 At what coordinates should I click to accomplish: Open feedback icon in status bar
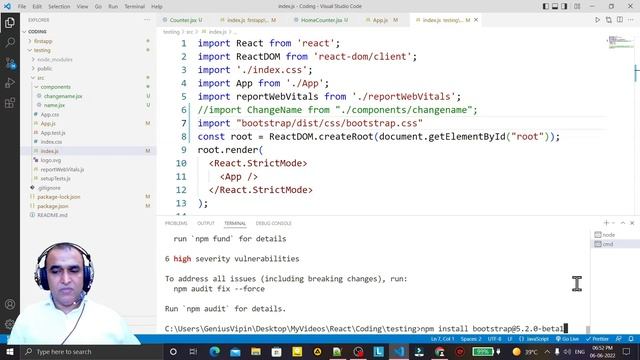coord(619,339)
